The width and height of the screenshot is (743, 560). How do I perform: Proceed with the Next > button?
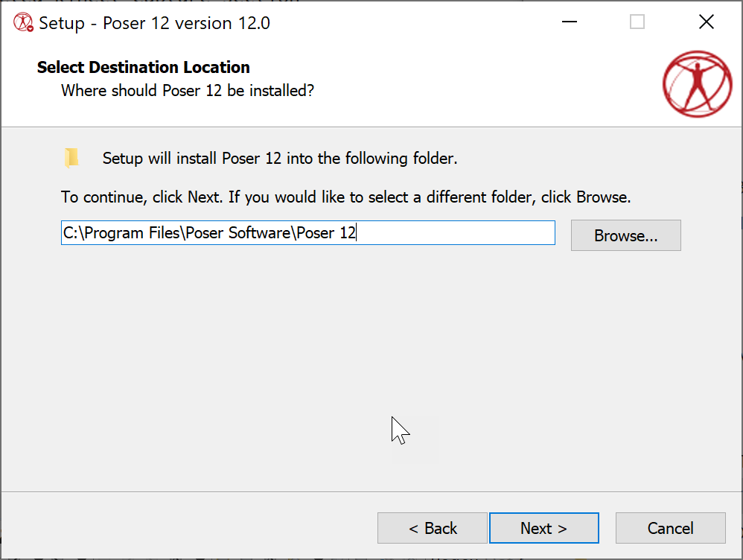[x=544, y=528]
